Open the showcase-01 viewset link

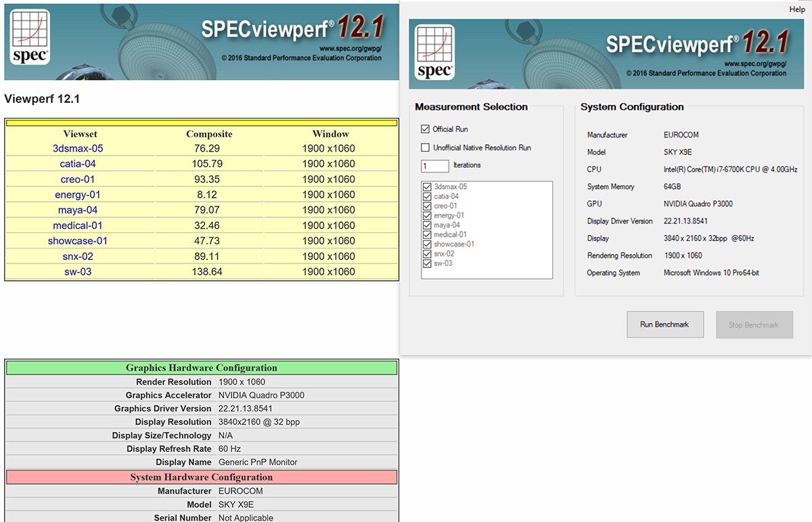tap(78, 241)
